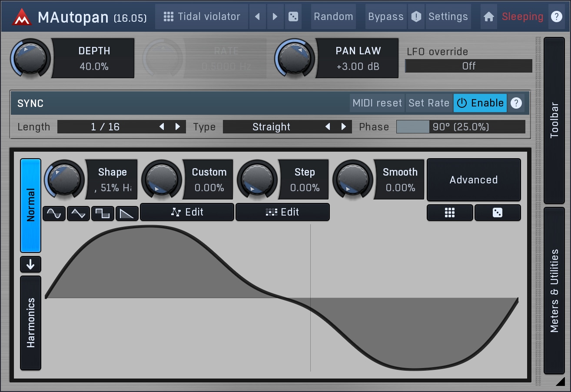Select next sync Type
Viewport: 571px width, 392px height.
[343, 126]
